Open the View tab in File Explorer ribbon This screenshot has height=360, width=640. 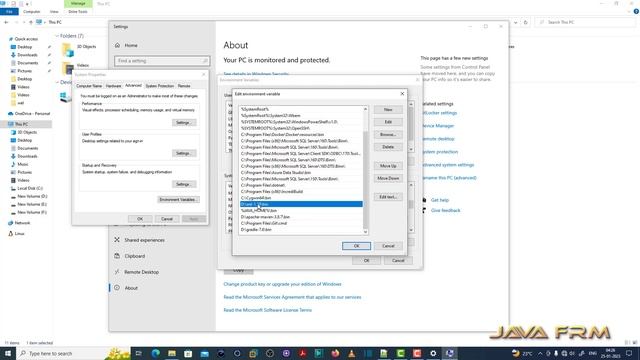pyautogui.click(x=54, y=11)
